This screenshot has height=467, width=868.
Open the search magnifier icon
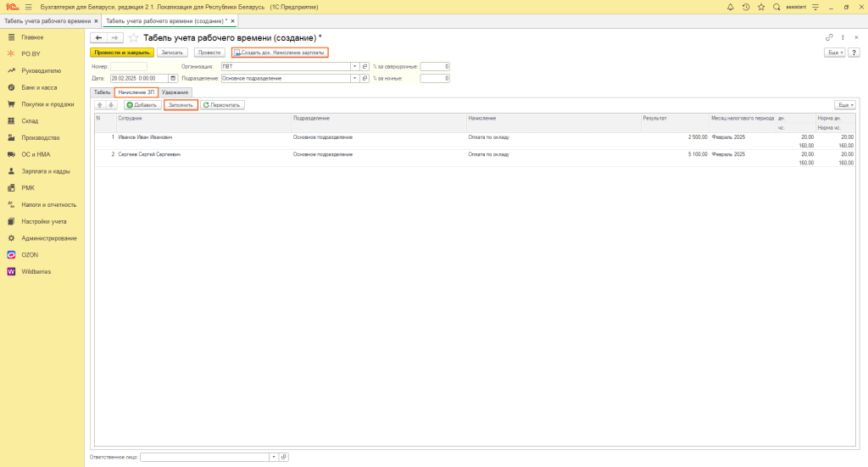pyautogui.click(x=776, y=7)
